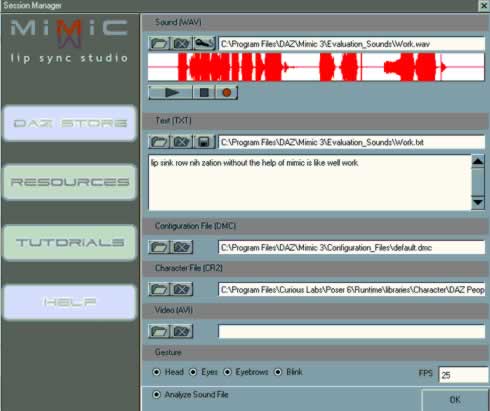Click the text area scroll down arrow
This screenshot has height=411, width=490.
point(478,202)
